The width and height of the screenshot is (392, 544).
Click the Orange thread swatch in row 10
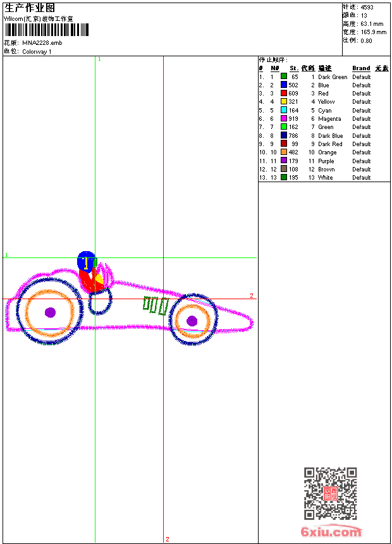[x=284, y=152]
